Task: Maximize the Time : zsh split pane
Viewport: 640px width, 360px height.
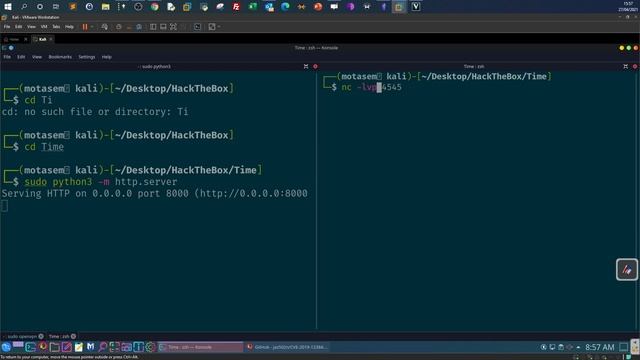Action: [x=625, y=66]
